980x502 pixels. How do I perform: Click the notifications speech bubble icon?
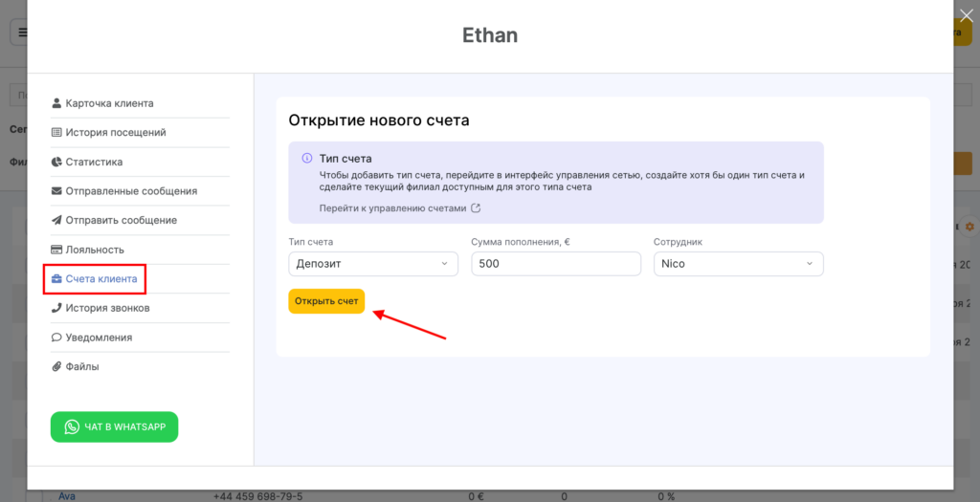coord(57,338)
